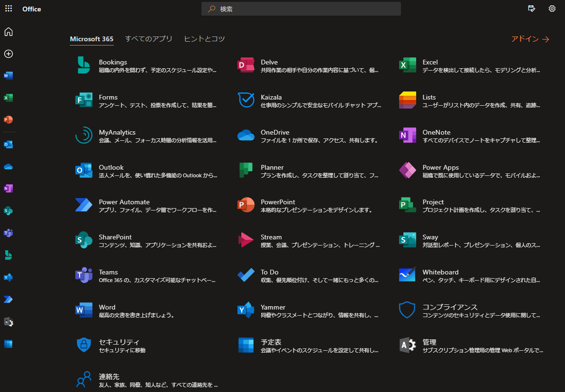The height and width of the screenshot is (392, 565).
Task: Click the Yammer name in app list
Action: [273, 307]
